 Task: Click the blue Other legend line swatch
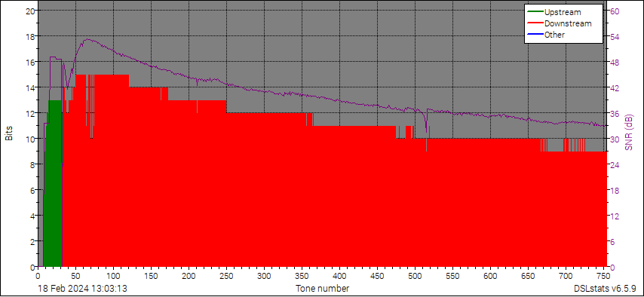pos(535,35)
